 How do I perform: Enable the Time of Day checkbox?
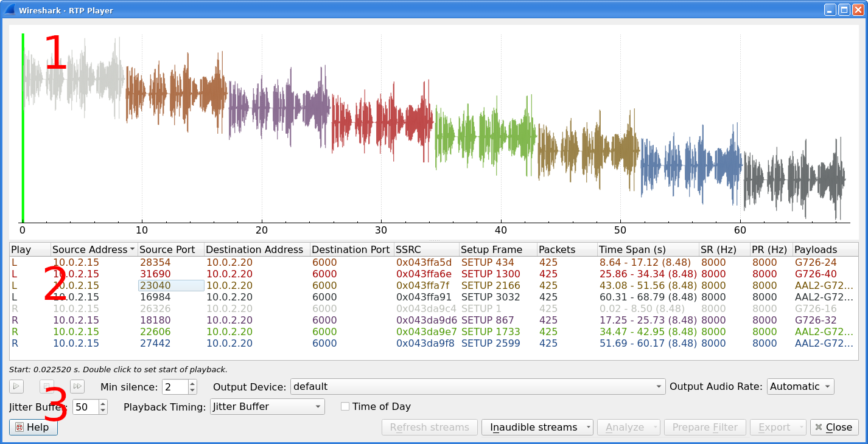345,406
